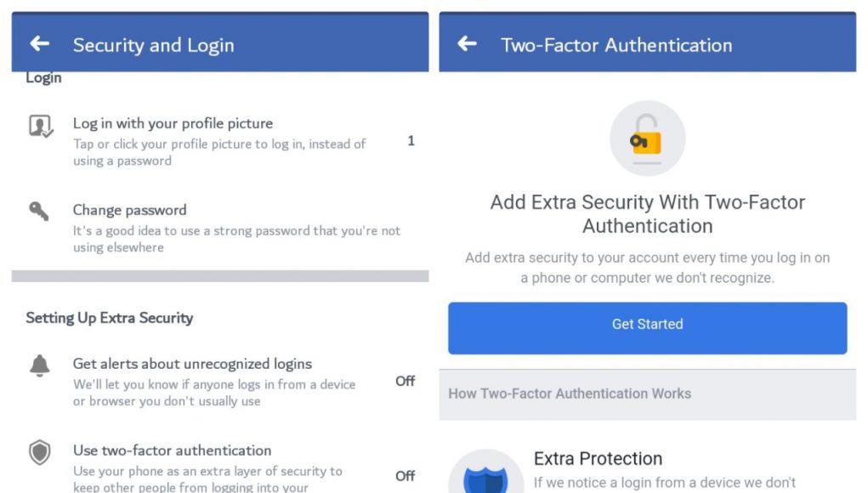Toggle Off status for two-factor authentication
This screenshot has height=493, width=868.
[x=405, y=476]
